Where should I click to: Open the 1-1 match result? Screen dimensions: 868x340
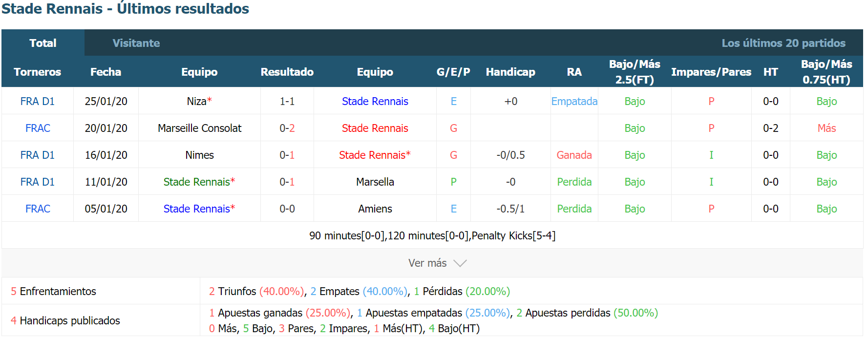tap(287, 101)
